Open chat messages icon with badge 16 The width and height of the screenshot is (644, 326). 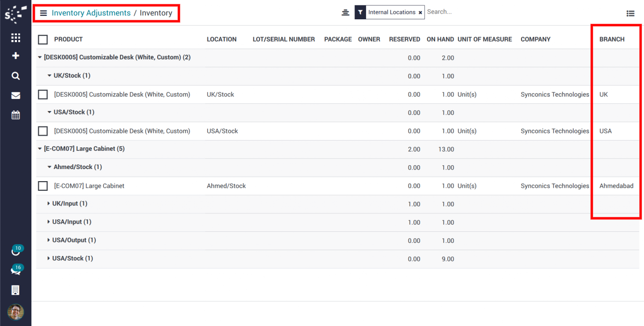click(x=15, y=270)
